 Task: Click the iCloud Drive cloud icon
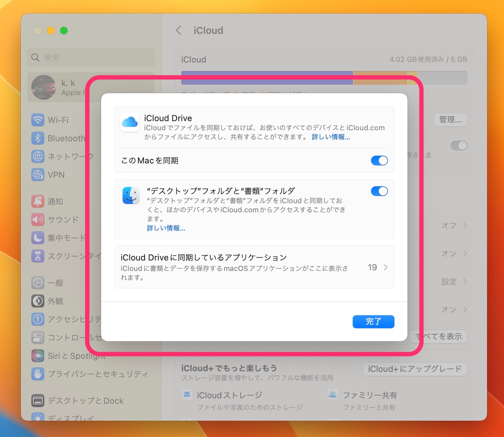(130, 122)
